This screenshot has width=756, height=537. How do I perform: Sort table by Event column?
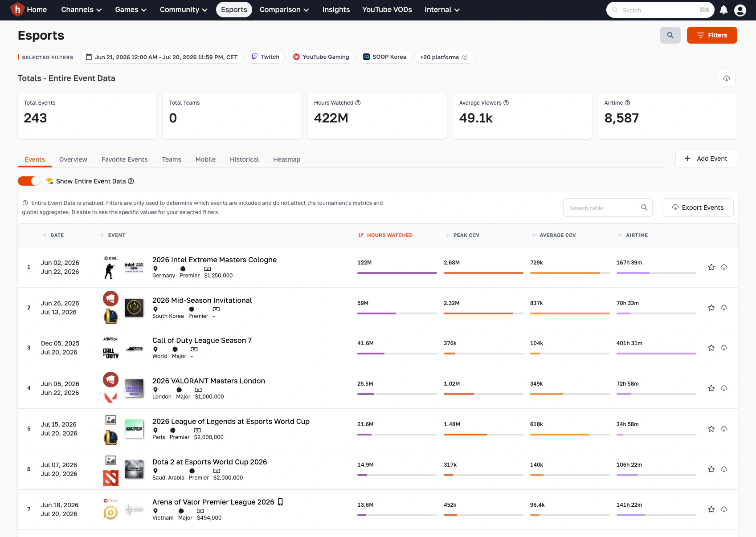117,235
